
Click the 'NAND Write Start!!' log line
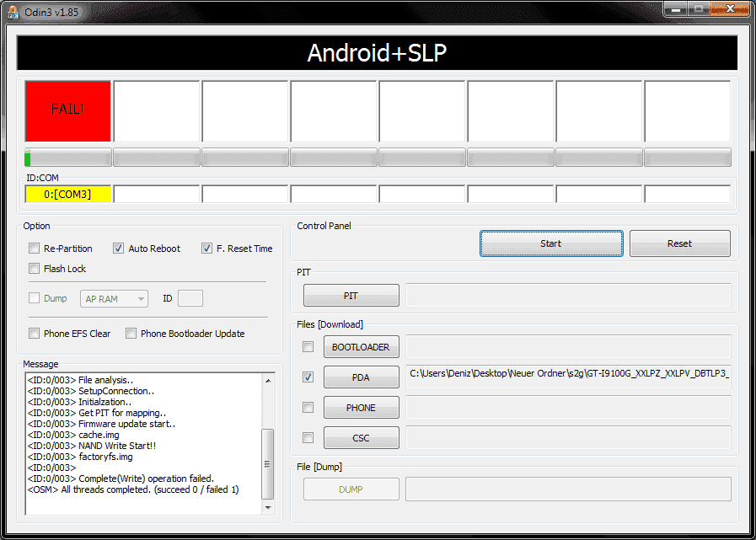[x=92, y=446]
